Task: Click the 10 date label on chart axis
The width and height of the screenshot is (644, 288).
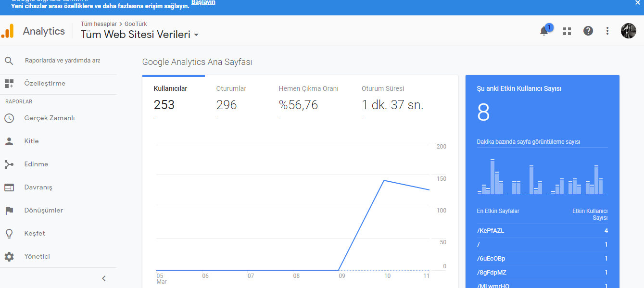Action: pyautogui.click(x=387, y=276)
